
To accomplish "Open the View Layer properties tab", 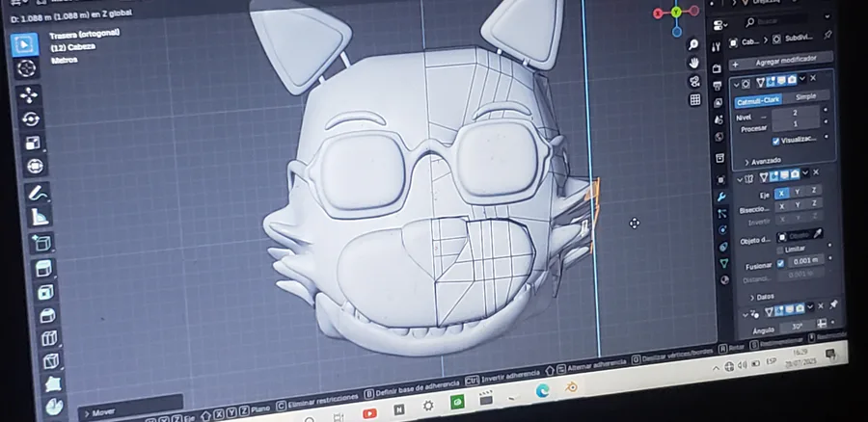I will click(x=718, y=103).
